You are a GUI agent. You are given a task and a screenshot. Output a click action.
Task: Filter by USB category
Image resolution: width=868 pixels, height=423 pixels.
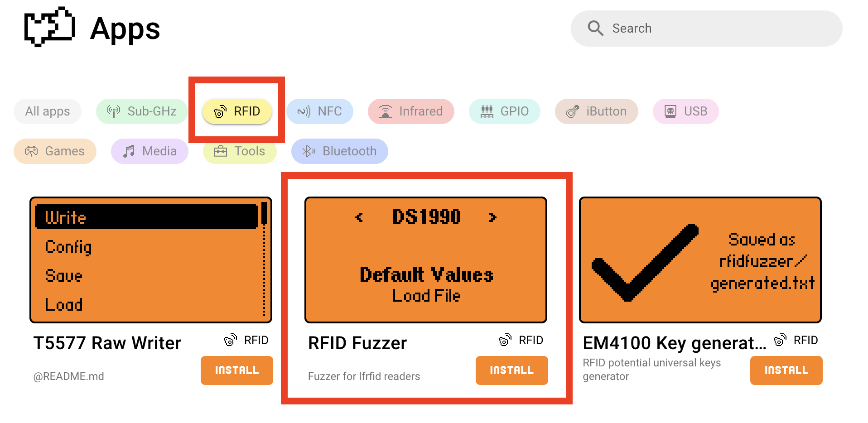[x=685, y=111]
